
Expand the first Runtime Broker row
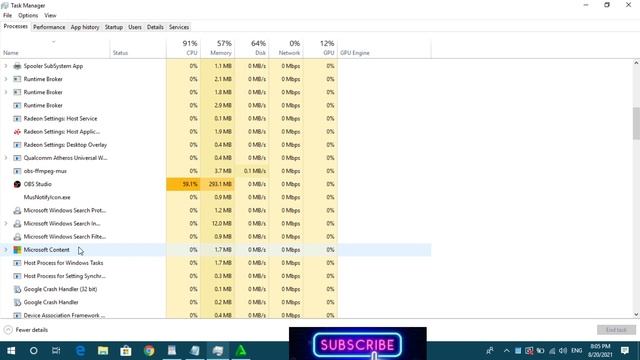pos(6,79)
